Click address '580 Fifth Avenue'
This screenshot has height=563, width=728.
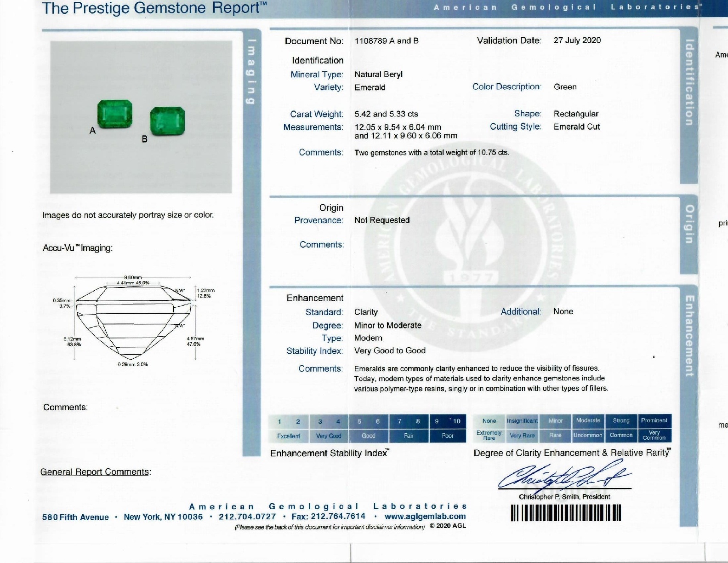[x=75, y=517]
